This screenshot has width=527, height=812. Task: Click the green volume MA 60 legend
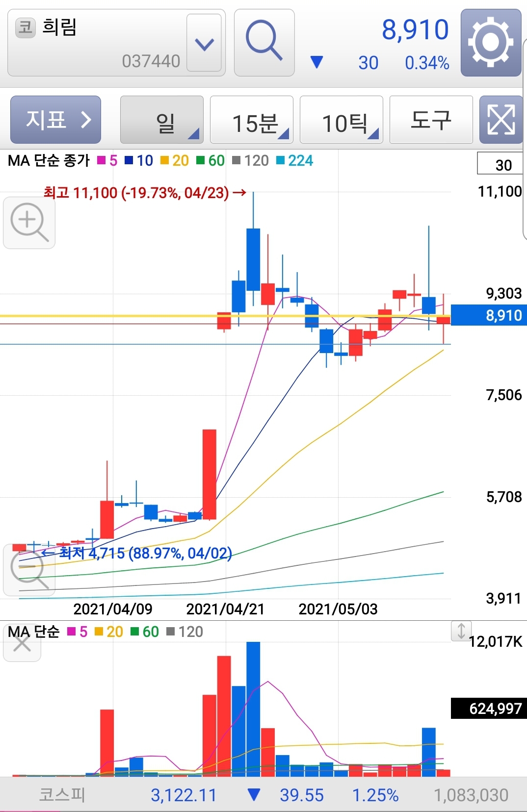coord(145,632)
